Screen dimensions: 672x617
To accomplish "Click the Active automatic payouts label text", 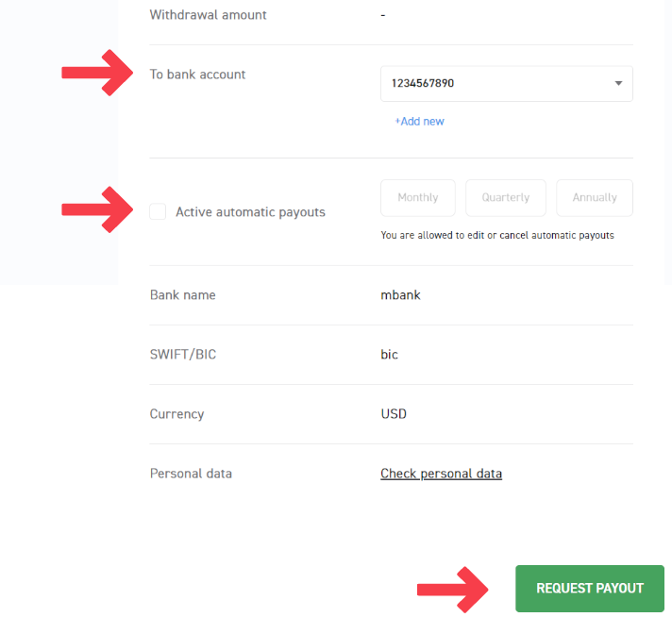I will 250,212.
